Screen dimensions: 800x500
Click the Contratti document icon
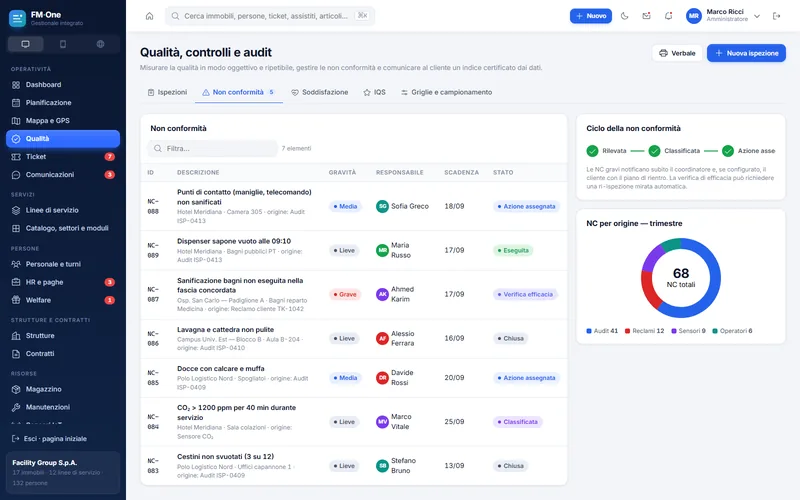[x=16, y=354]
